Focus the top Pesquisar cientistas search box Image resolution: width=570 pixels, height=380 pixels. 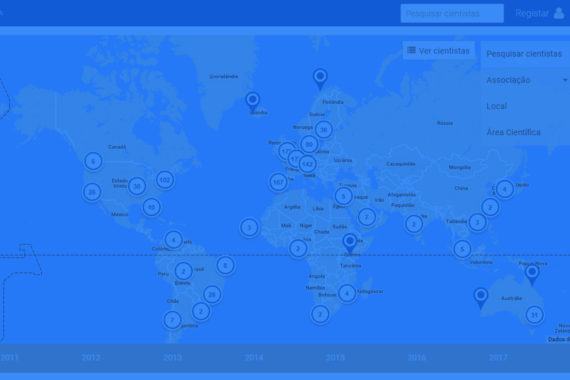click(452, 13)
